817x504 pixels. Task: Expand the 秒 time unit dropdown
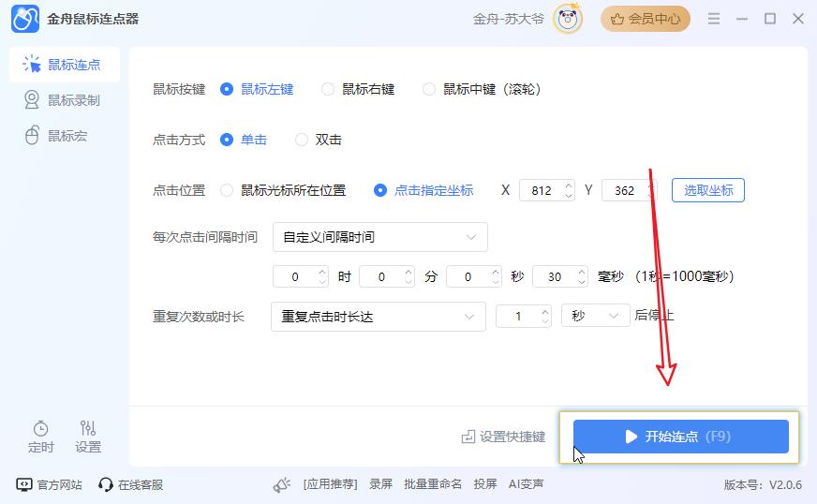point(595,317)
